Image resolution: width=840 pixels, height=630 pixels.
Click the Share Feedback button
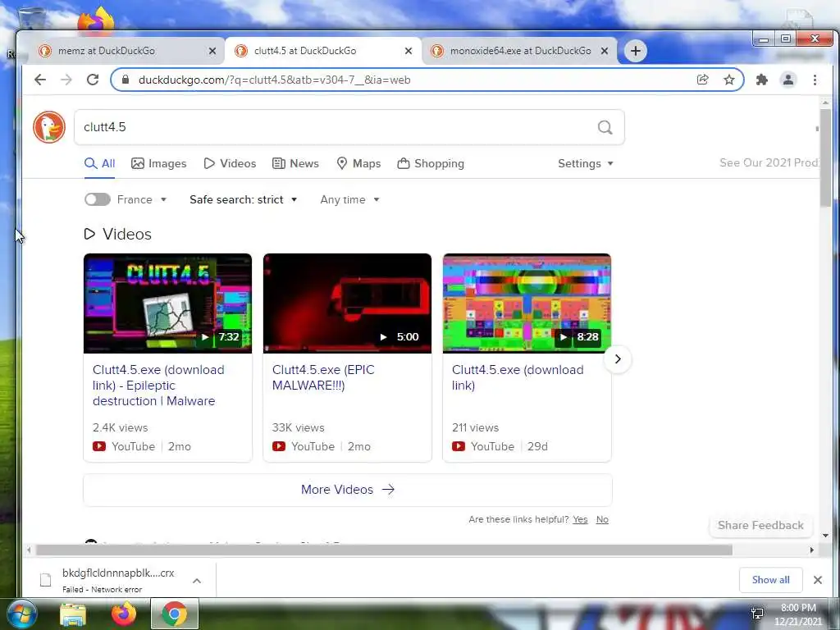pyautogui.click(x=760, y=525)
